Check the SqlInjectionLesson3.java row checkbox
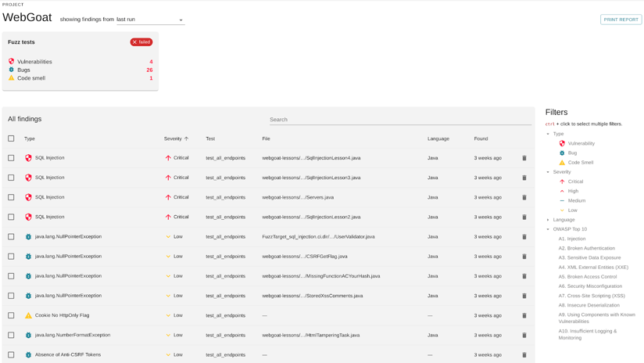Image resolution: width=644 pixels, height=363 pixels. point(11,178)
